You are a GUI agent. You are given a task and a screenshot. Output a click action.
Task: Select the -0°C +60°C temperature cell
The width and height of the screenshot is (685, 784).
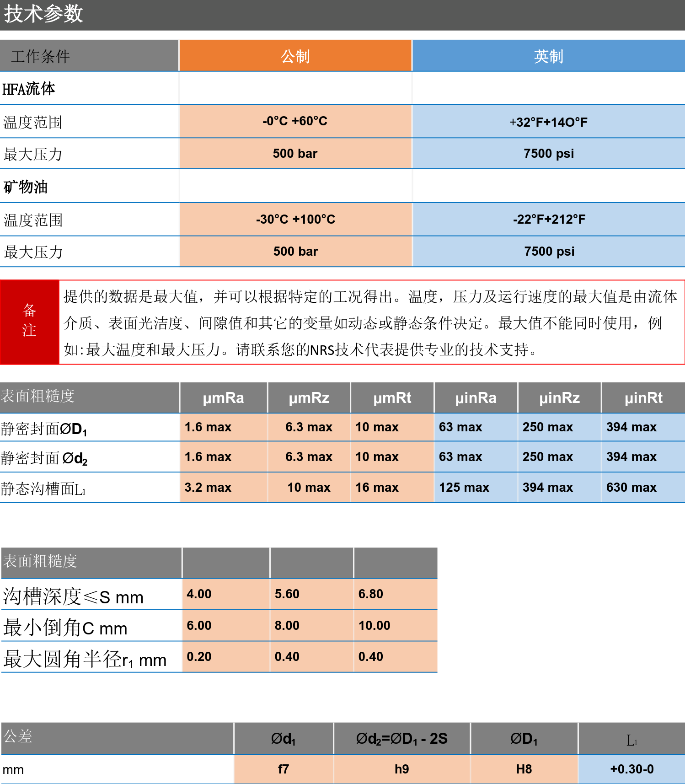(x=295, y=121)
